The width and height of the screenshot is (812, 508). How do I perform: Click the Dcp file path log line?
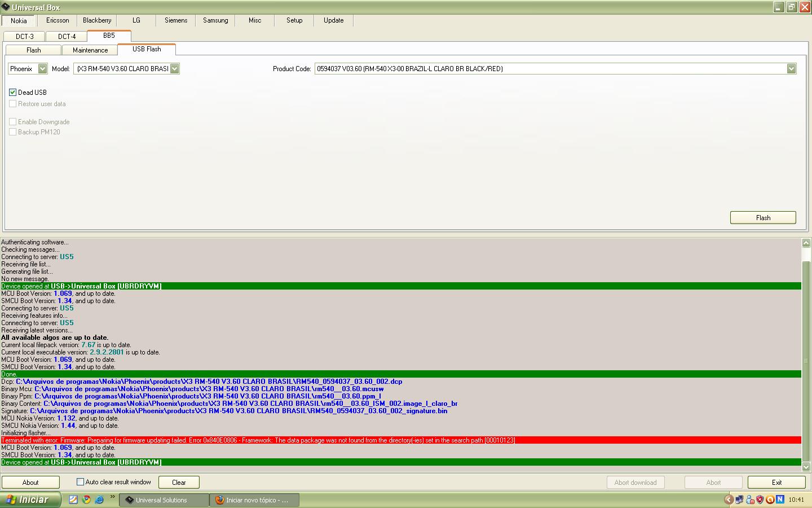[202, 382]
